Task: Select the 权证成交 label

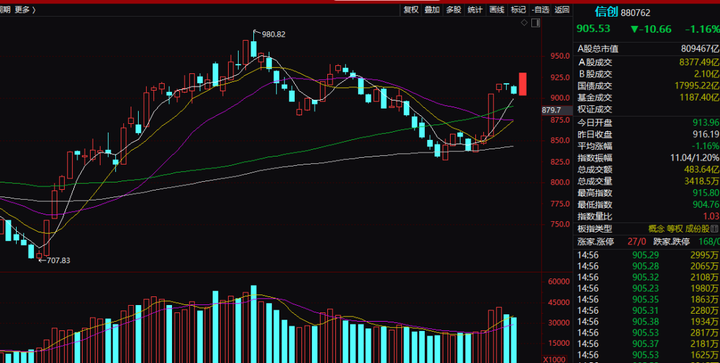Action: pos(595,109)
